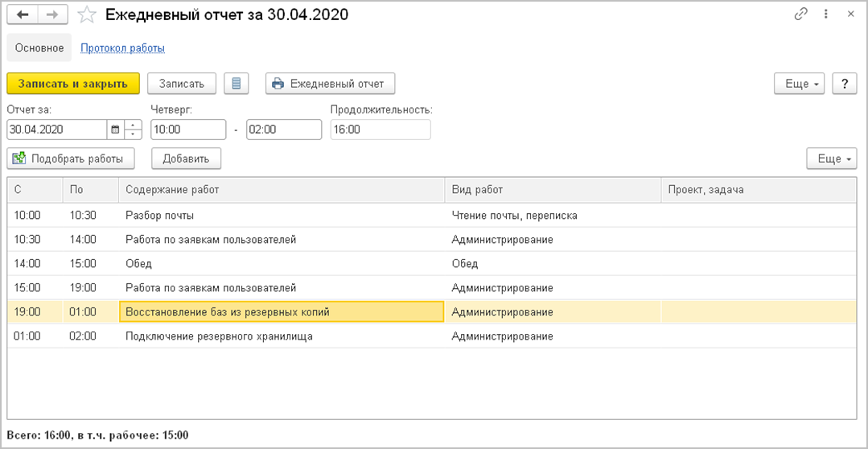
Task: Increase report date with up spinner arrow
Action: [x=134, y=125]
